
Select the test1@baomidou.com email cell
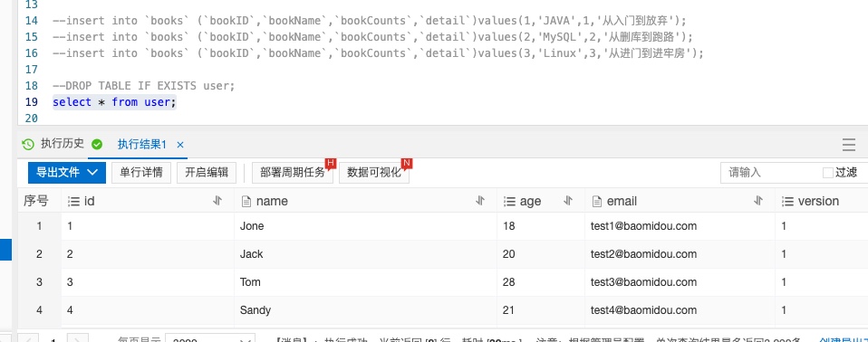[680, 226]
